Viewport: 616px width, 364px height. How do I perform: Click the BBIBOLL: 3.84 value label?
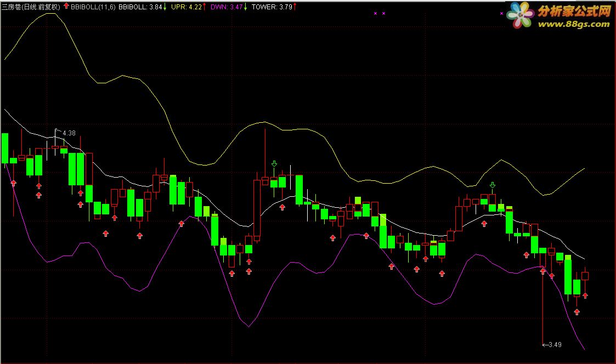(x=140, y=7)
